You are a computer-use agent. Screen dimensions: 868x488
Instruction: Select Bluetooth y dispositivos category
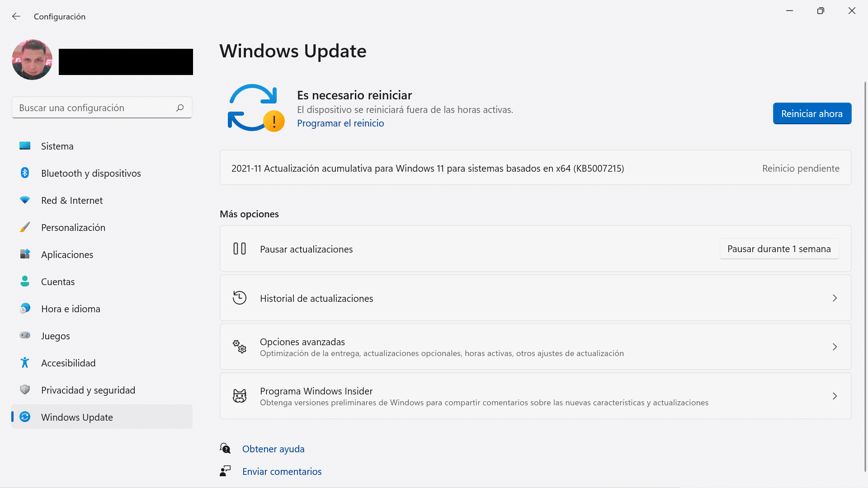[x=102, y=173]
